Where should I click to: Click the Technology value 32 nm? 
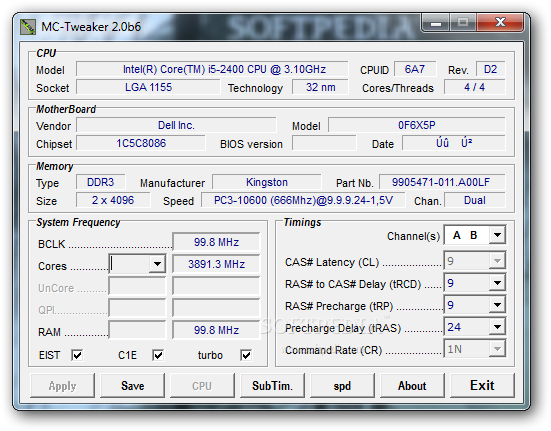point(320,87)
